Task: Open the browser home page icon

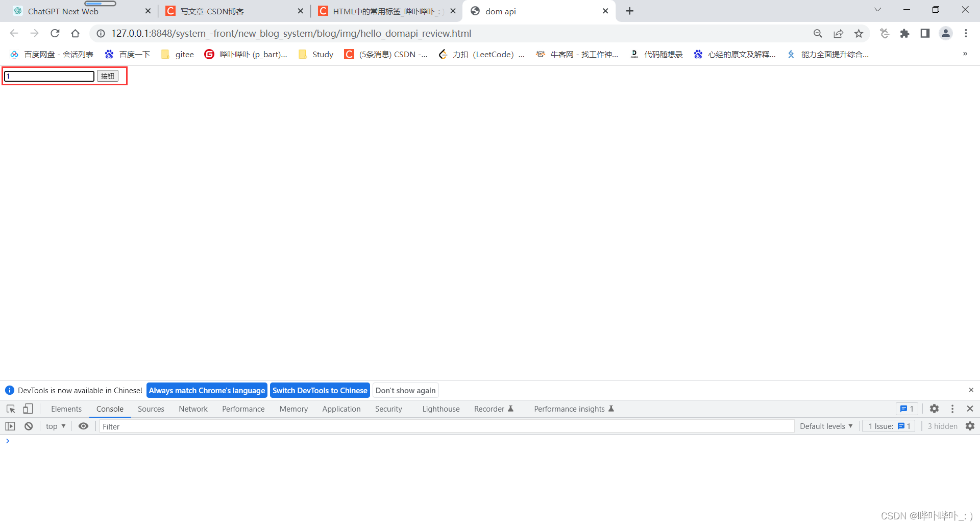Action: pyautogui.click(x=75, y=33)
